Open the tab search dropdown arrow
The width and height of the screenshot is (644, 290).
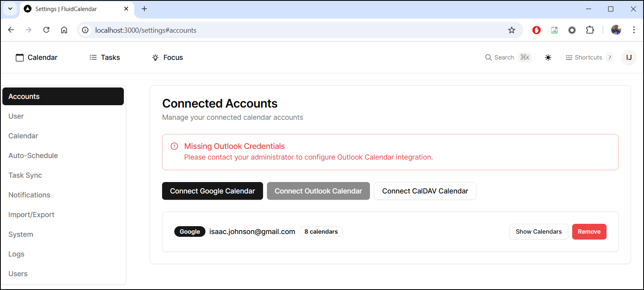(10, 9)
